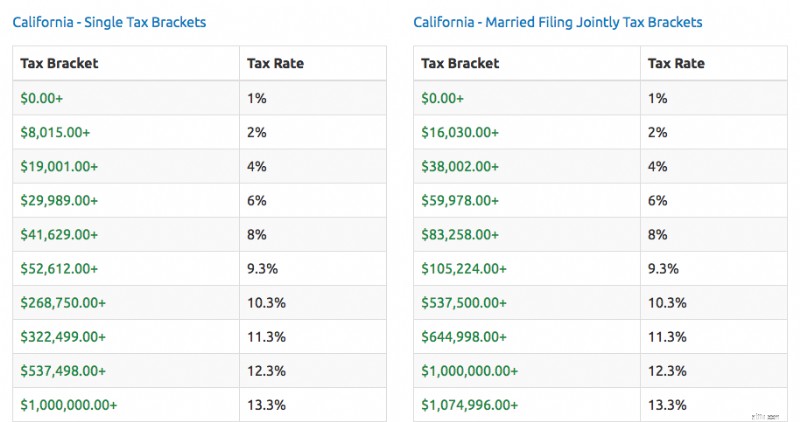This screenshot has height=422, width=800.
Task: Click the $52,612.00+ bracket entry
Action: point(59,269)
